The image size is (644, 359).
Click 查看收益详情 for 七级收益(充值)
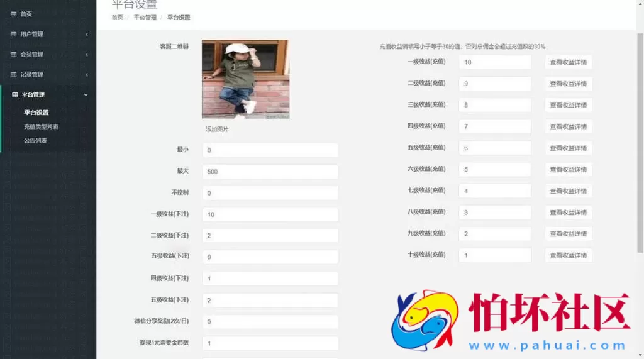click(569, 191)
